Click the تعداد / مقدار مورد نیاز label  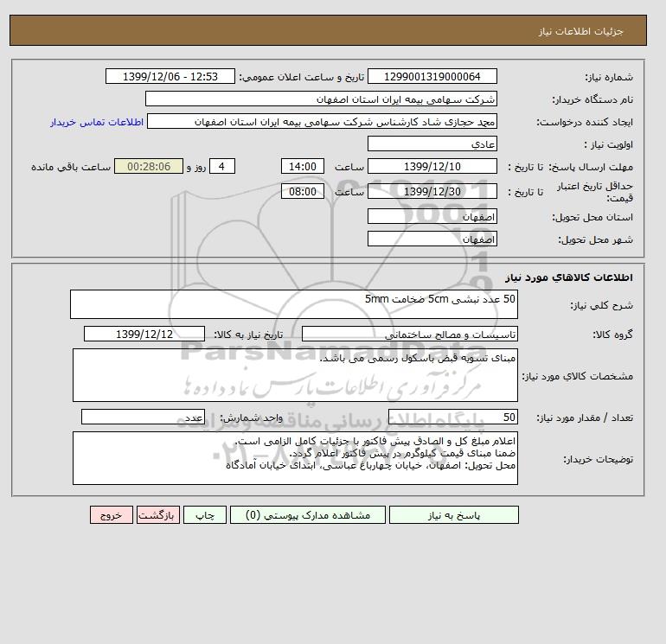click(585, 418)
